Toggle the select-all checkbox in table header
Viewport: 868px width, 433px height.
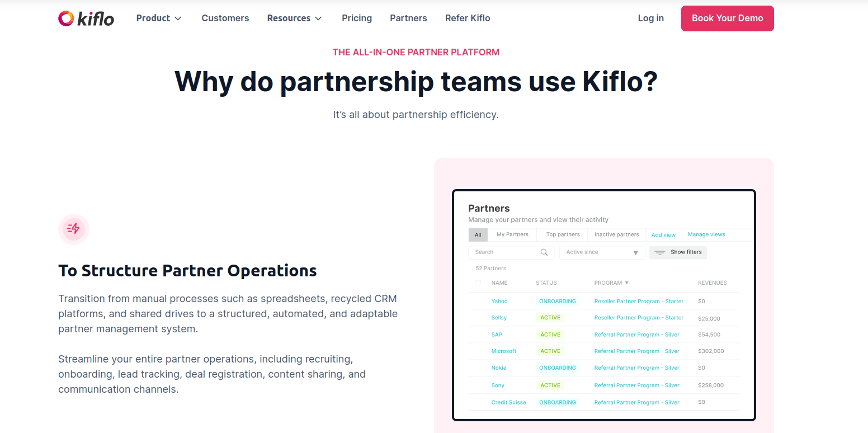click(x=478, y=283)
